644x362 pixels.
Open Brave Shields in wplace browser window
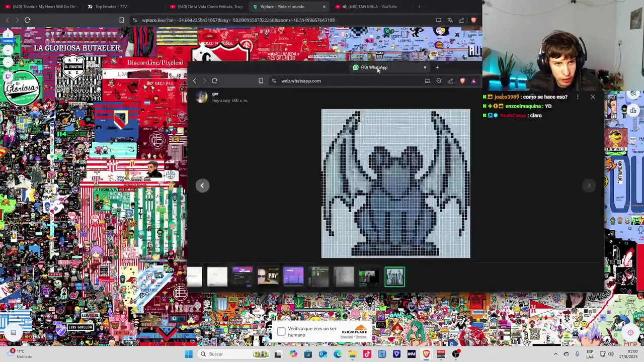tap(473, 20)
